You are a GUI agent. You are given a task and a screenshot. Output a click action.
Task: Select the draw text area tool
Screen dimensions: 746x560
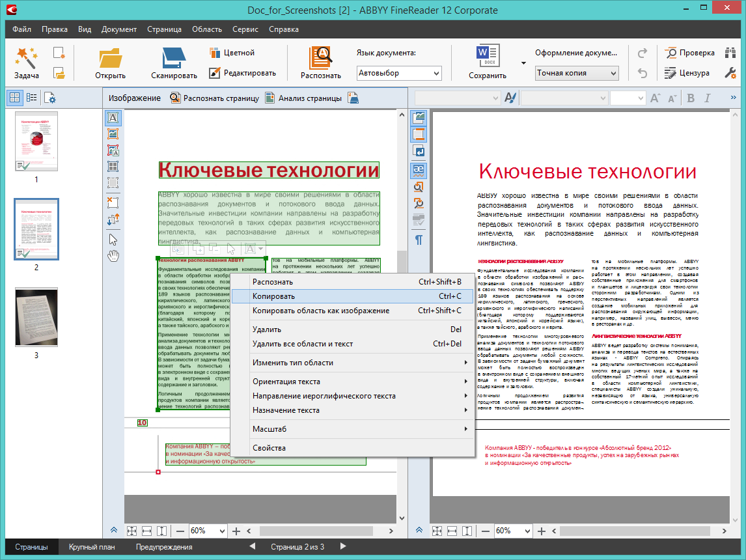tap(113, 117)
